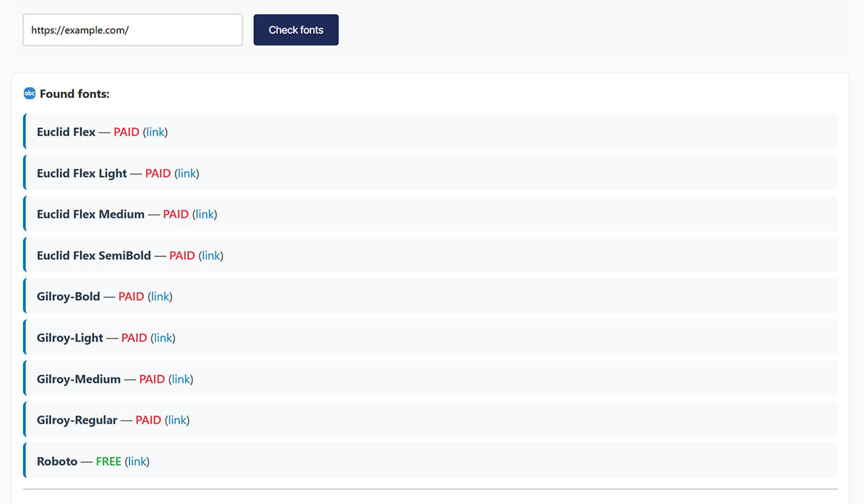The width and height of the screenshot is (864, 504).
Task: Open the Roboto font link
Action: (x=137, y=461)
